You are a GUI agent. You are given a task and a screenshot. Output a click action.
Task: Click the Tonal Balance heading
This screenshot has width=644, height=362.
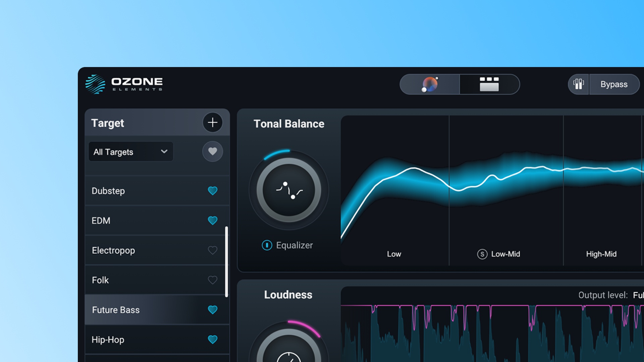point(289,124)
